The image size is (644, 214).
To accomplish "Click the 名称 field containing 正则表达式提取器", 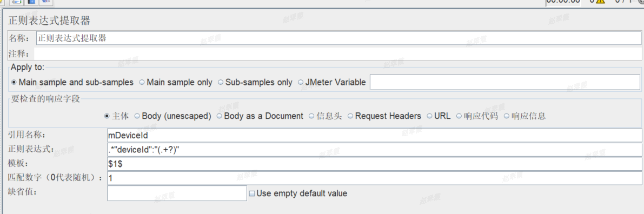I will tap(338, 38).
